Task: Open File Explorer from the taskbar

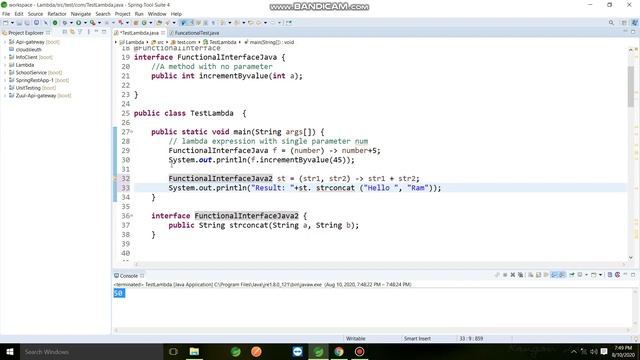Action: coord(194,351)
